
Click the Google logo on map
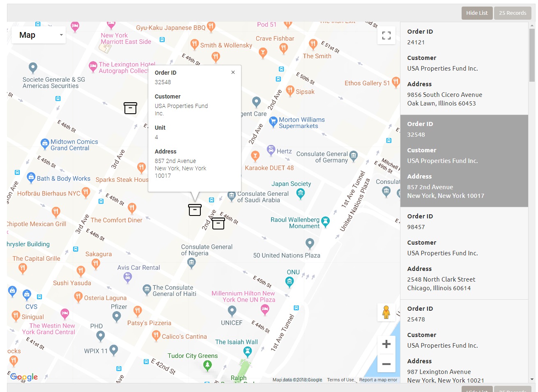coord(24,377)
